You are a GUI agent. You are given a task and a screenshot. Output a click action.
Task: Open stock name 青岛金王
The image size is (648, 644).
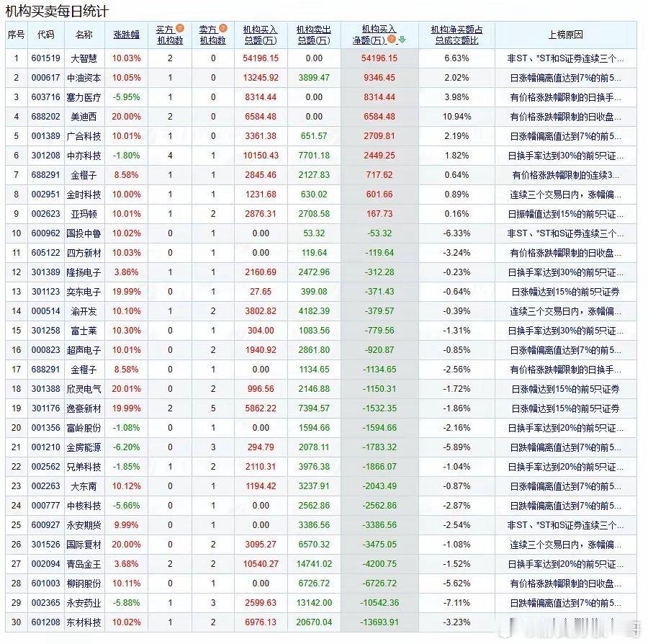(x=84, y=563)
